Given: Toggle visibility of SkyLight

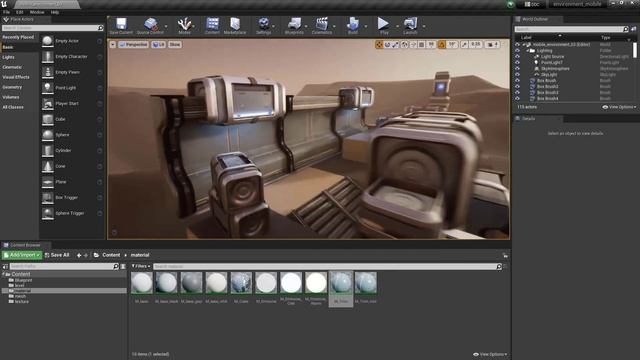Looking at the screenshot, I should point(517,75).
